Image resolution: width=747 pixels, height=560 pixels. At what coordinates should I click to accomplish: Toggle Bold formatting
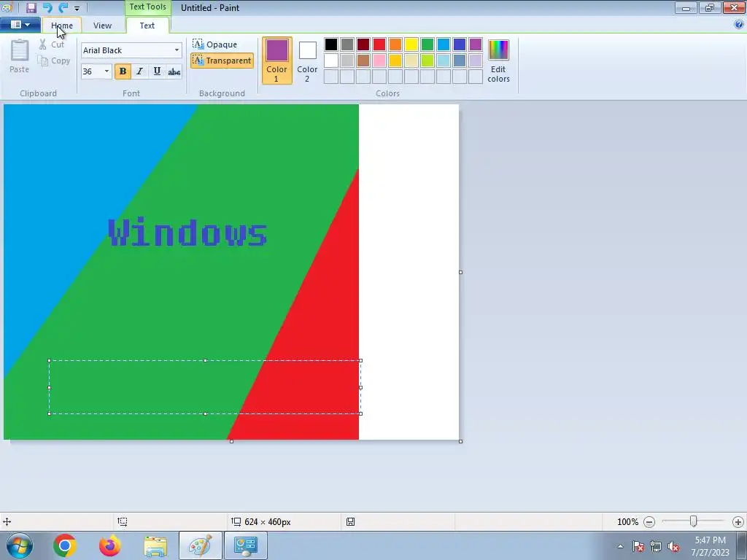[123, 71]
